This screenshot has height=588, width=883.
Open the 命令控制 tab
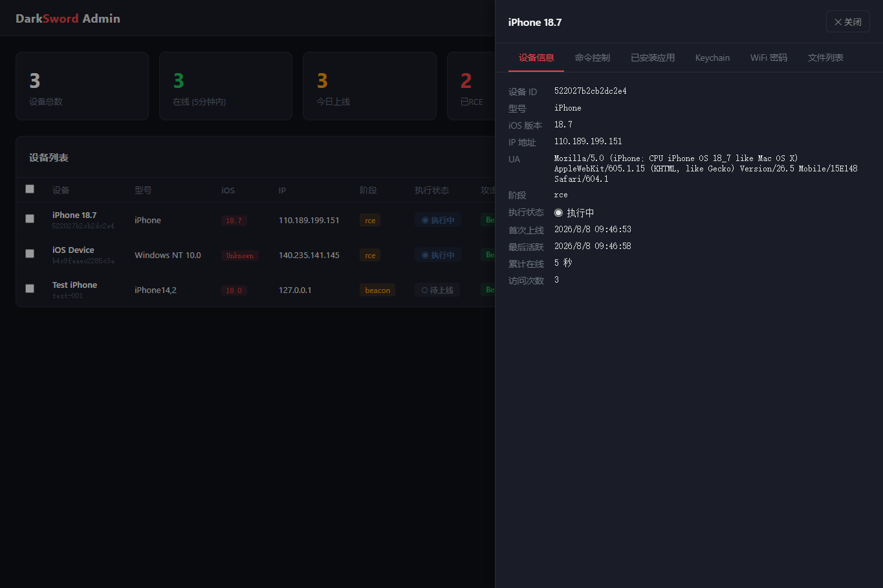592,58
